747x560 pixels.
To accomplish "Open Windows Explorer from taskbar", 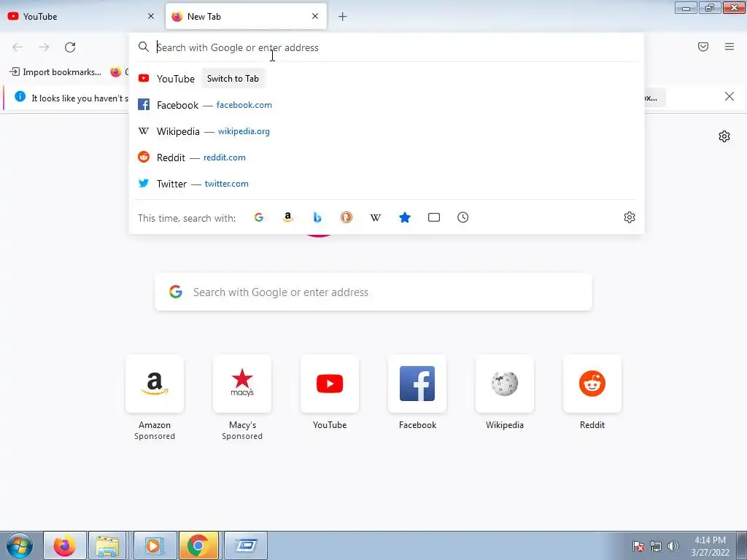I will (107, 545).
